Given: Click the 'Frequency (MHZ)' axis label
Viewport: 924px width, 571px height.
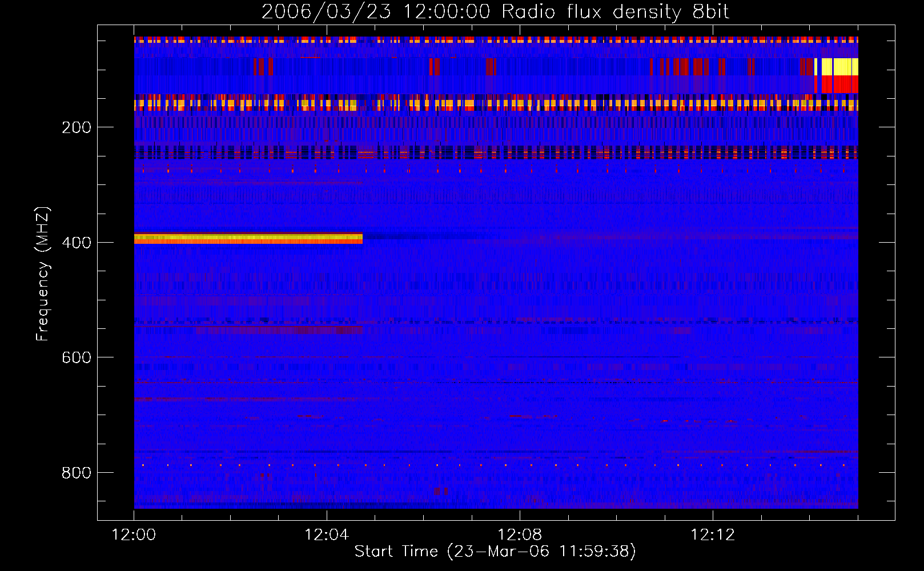Looking at the screenshot, I should pos(43,274).
